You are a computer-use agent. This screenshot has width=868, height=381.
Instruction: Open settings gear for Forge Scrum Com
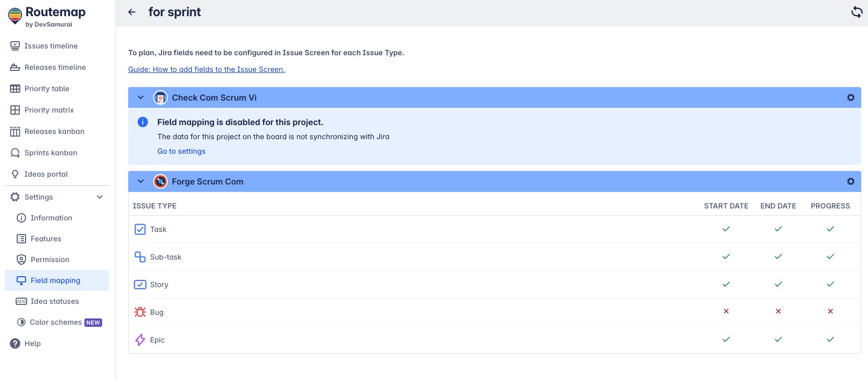850,181
